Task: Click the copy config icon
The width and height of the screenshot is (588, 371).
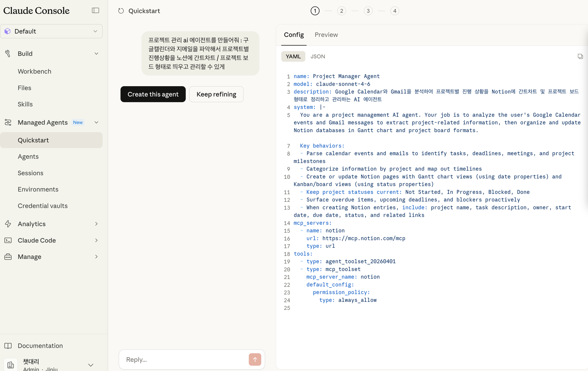Action: click(x=580, y=56)
